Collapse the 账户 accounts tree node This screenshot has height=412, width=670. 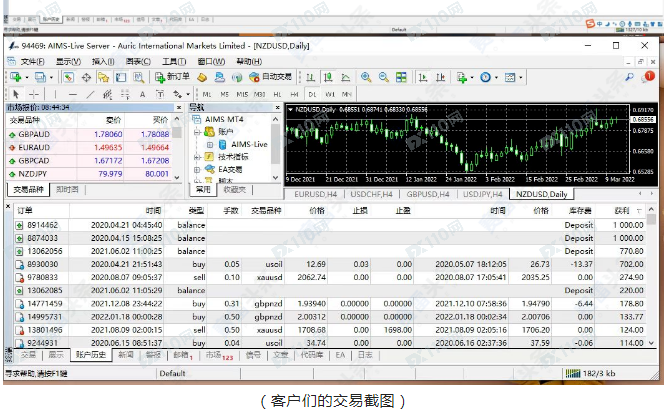pyautogui.click(x=197, y=132)
